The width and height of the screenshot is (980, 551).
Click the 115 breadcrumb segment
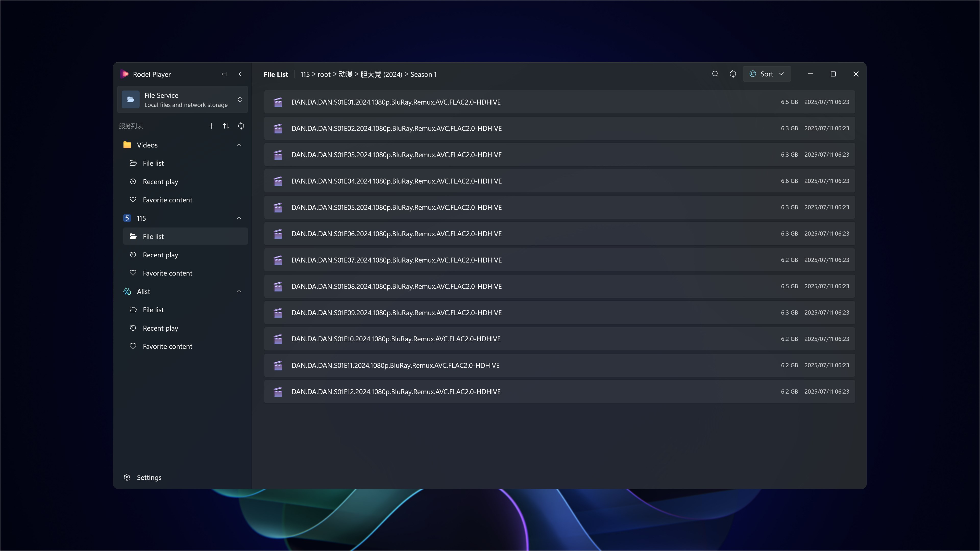point(305,74)
